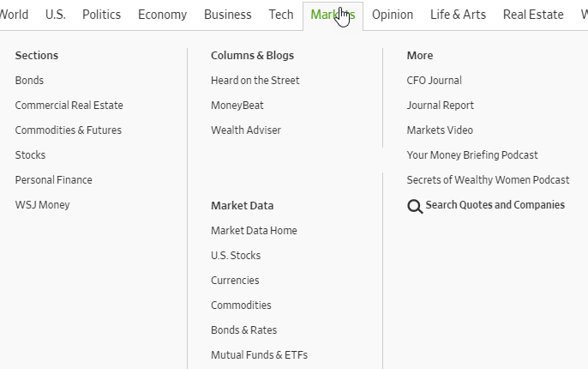This screenshot has width=588, height=369.
Task: Click the Wealth Adviser link
Action: click(x=245, y=130)
